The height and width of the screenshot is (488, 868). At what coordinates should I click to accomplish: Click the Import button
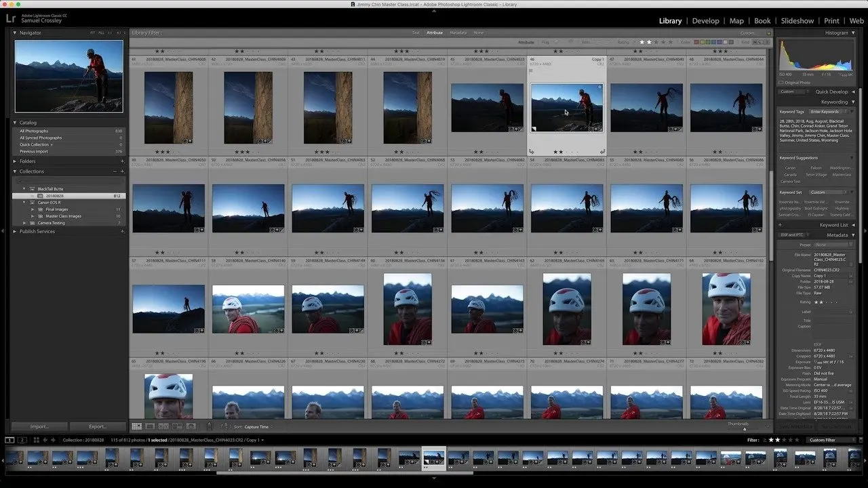click(x=39, y=426)
